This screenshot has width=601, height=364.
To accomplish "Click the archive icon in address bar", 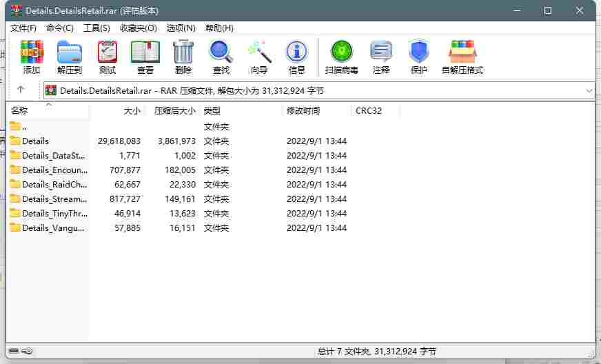I will pos(51,90).
